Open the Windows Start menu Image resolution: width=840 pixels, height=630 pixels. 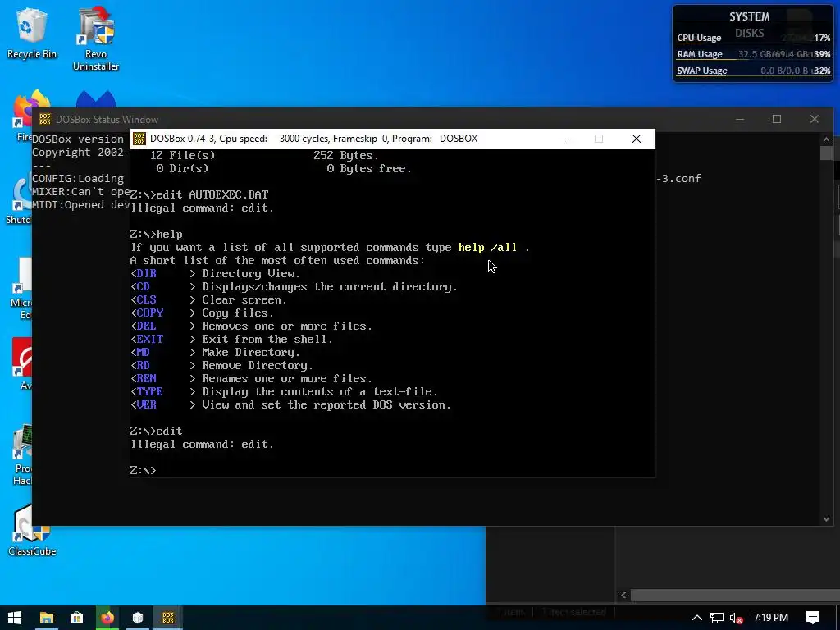(x=15, y=618)
